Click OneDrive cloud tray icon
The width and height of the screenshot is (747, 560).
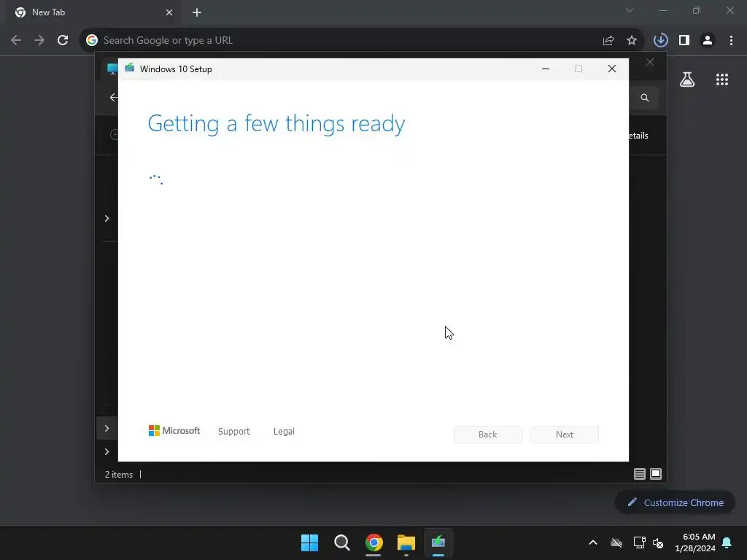616,542
